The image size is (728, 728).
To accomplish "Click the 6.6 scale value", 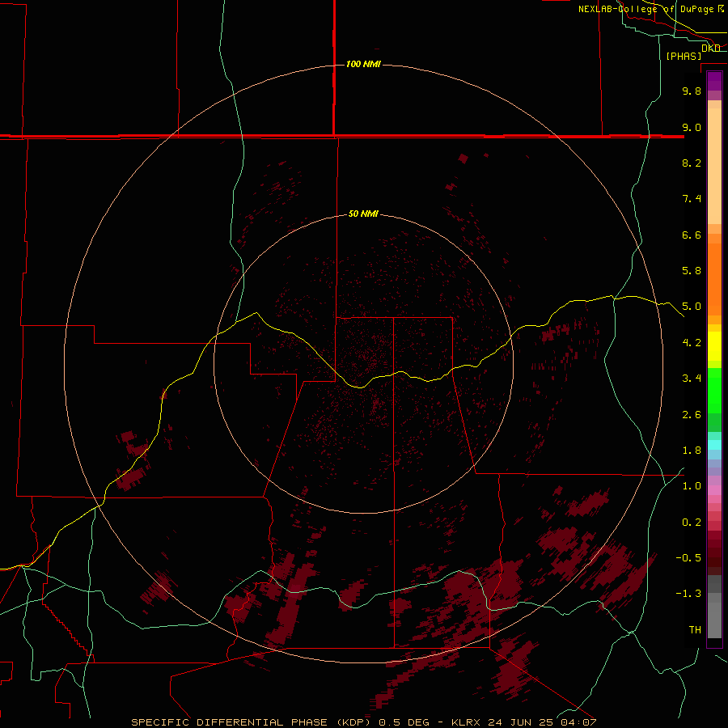I will [x=692, y=235].
